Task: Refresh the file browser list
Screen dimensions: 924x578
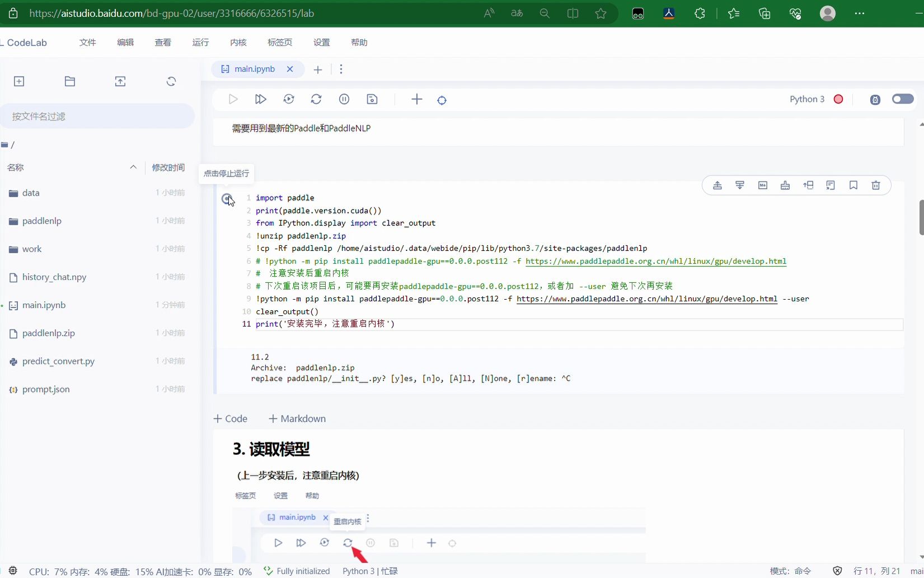Action: click(x=171, y=81)
